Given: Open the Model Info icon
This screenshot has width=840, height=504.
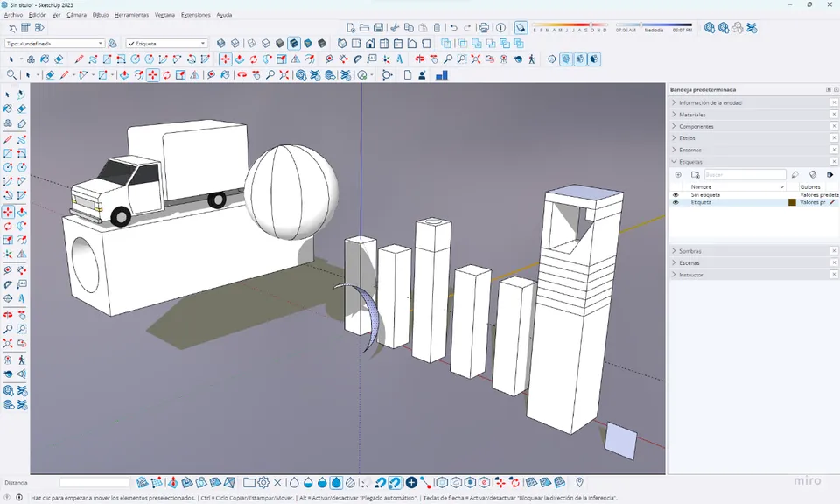Looking at the screenshot, I should 500,28.
